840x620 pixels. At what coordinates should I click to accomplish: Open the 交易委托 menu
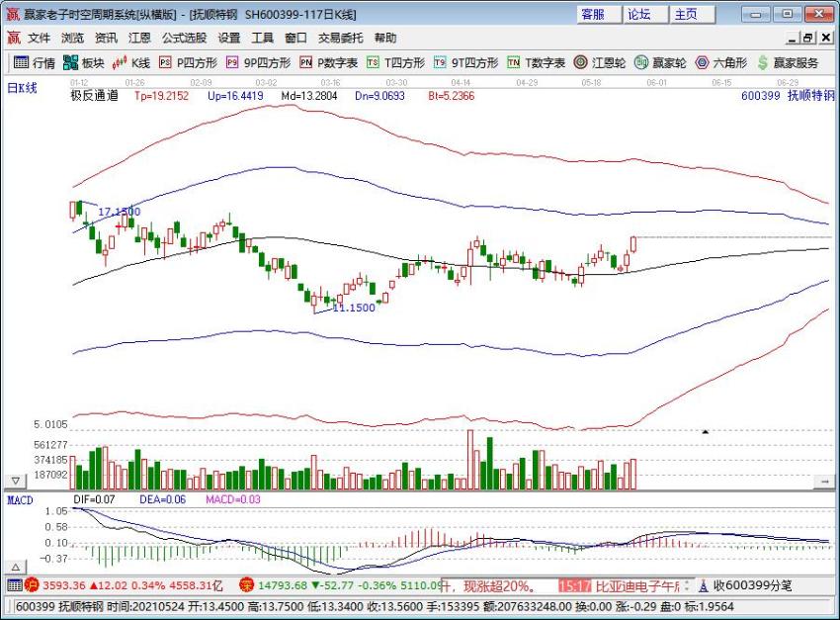[341, 38]
